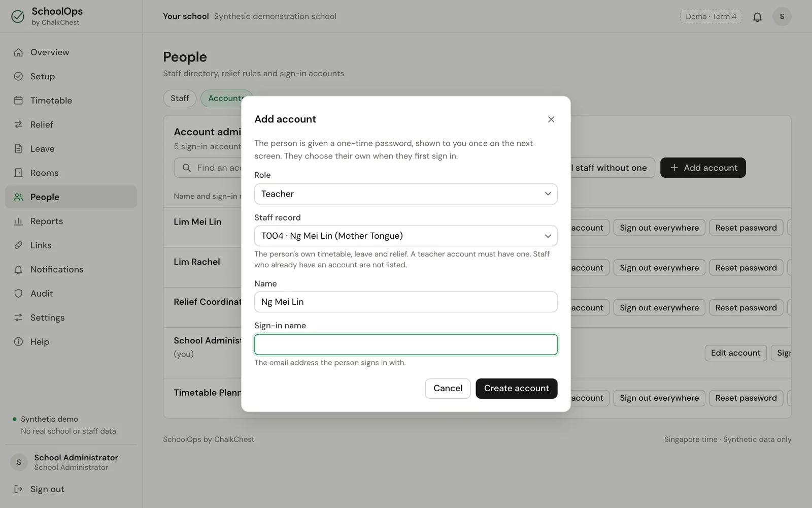Screen dimensions: 812x508
Task: Click the Name field with Ng Mei Lin
Action: point(405,302)
